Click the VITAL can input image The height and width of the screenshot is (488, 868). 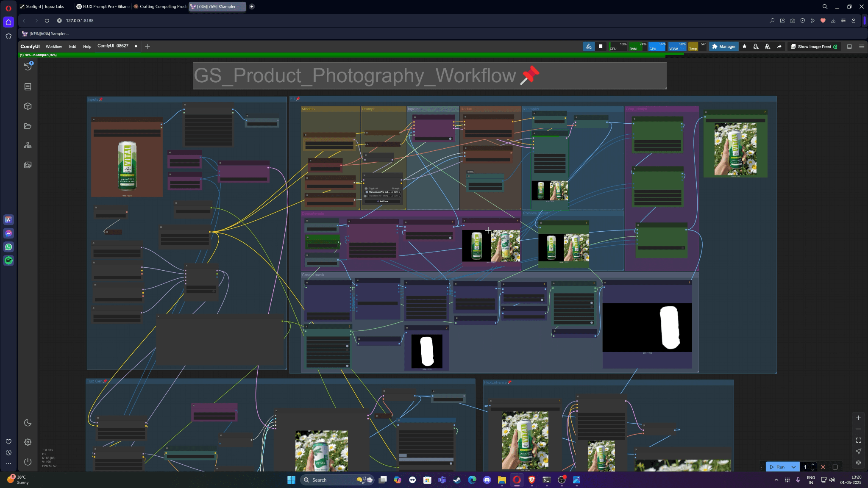point(127,165)
